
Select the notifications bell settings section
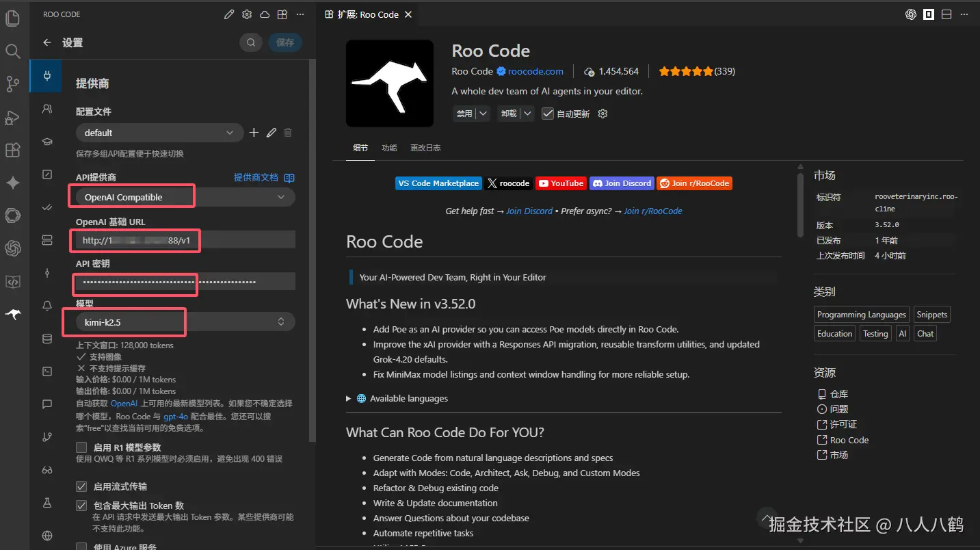[x=47, y=306]
